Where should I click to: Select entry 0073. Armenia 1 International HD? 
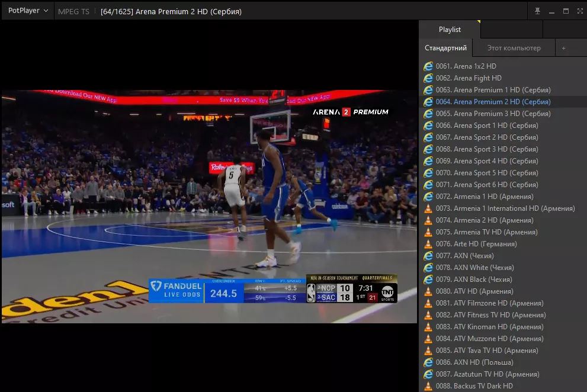click(x=503, y=208)
